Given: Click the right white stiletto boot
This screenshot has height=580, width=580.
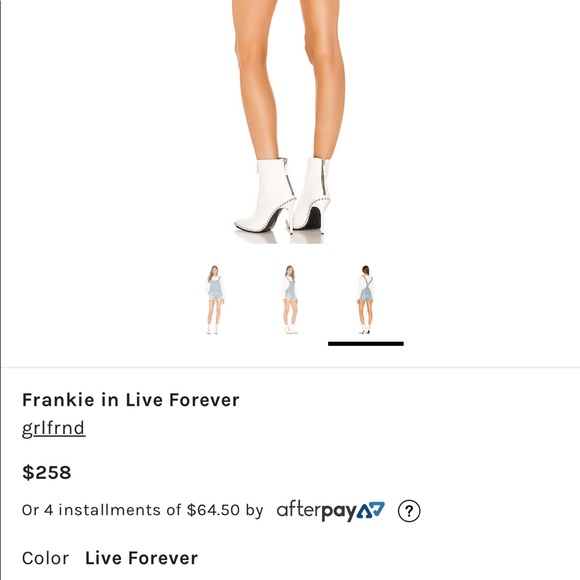Looking at the screenshot, I should coord(313,194).
